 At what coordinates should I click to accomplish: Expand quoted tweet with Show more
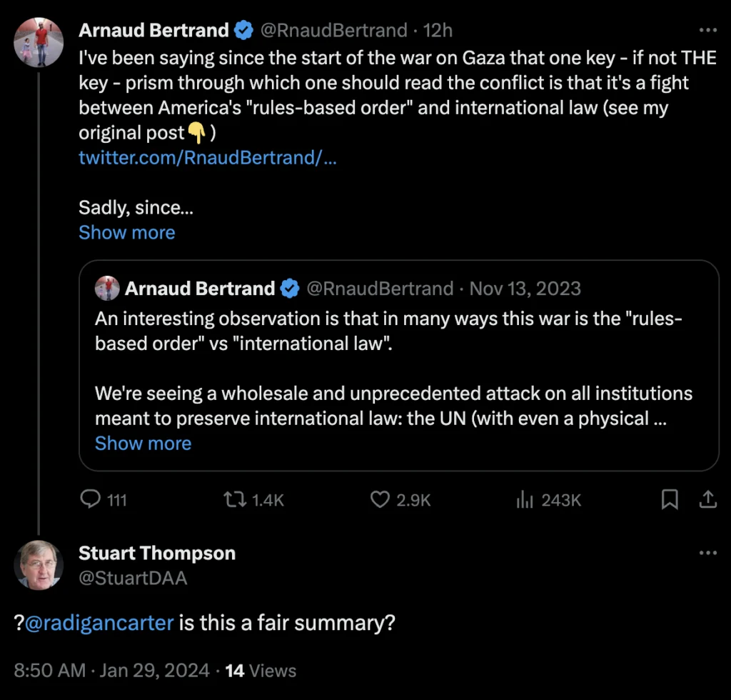coord(143,444)
